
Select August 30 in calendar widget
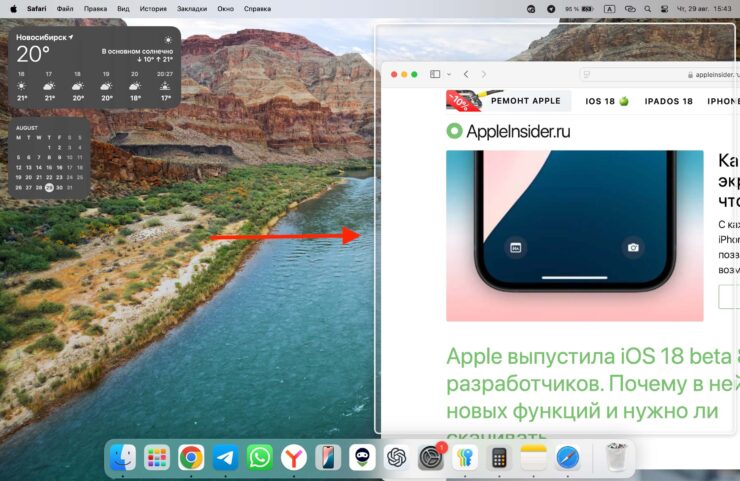(x=59, y=187)
